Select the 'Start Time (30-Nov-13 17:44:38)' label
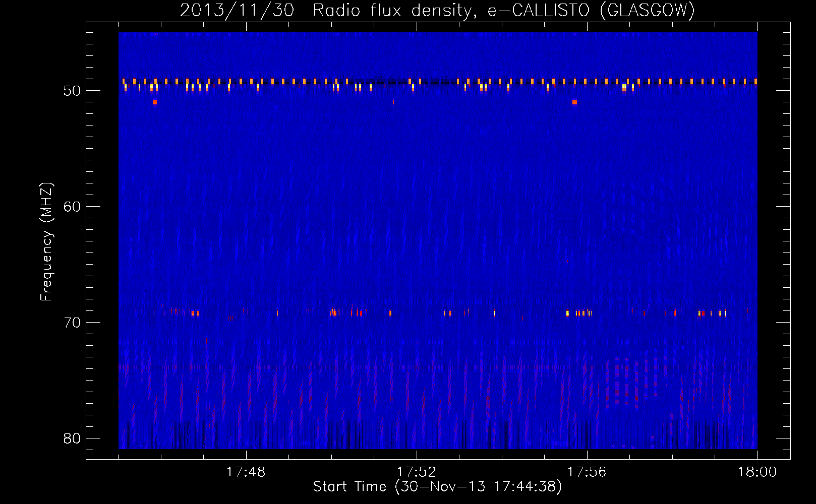The width and height of the screenshot is (816, 504). 437,487
